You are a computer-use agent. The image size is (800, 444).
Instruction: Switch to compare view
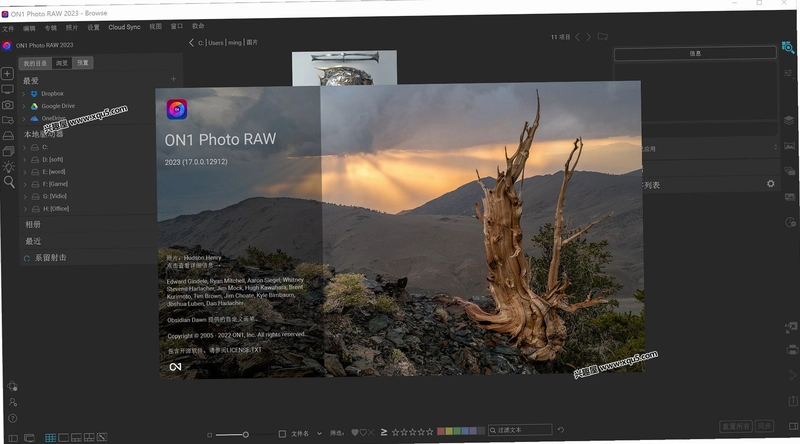pos(89,437)
